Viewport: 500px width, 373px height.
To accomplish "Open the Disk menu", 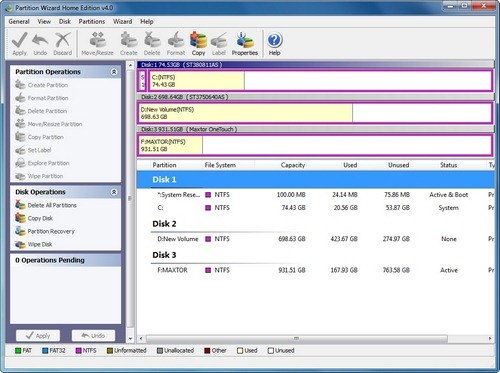I will coord(65,22).
